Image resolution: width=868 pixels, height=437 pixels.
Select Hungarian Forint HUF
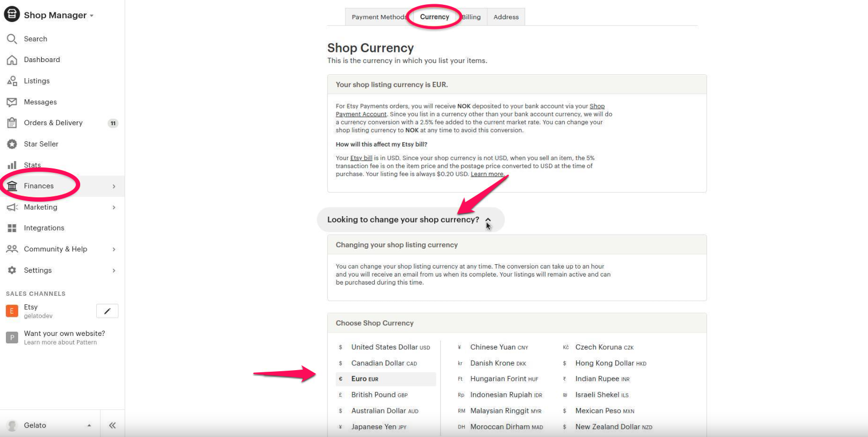504,379
